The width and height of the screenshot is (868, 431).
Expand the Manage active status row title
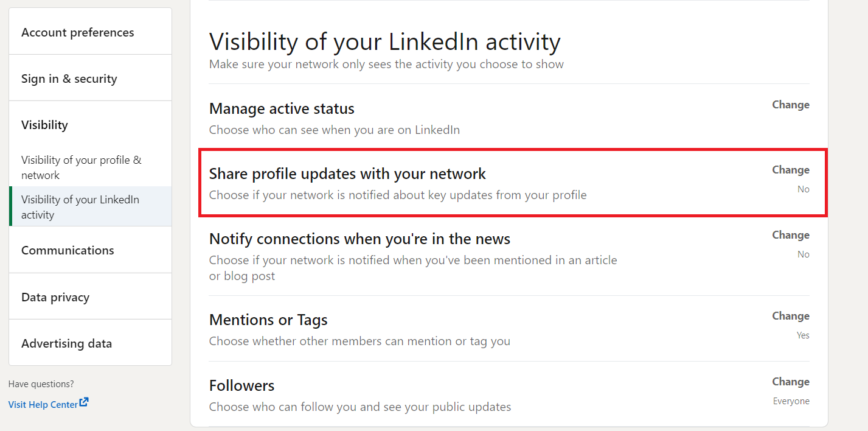click(x=282, y=109)
